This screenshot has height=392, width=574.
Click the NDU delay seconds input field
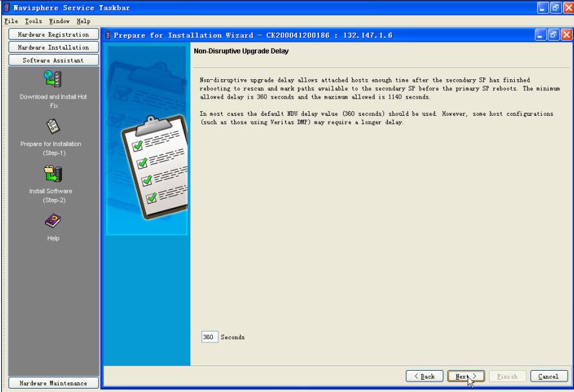pyautogui.click(x=210, y=337)
